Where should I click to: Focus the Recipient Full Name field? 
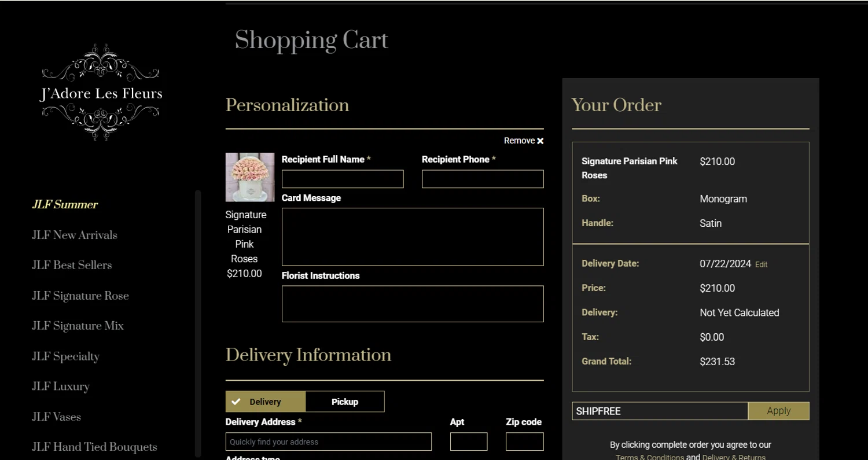[x=343, y=179]
